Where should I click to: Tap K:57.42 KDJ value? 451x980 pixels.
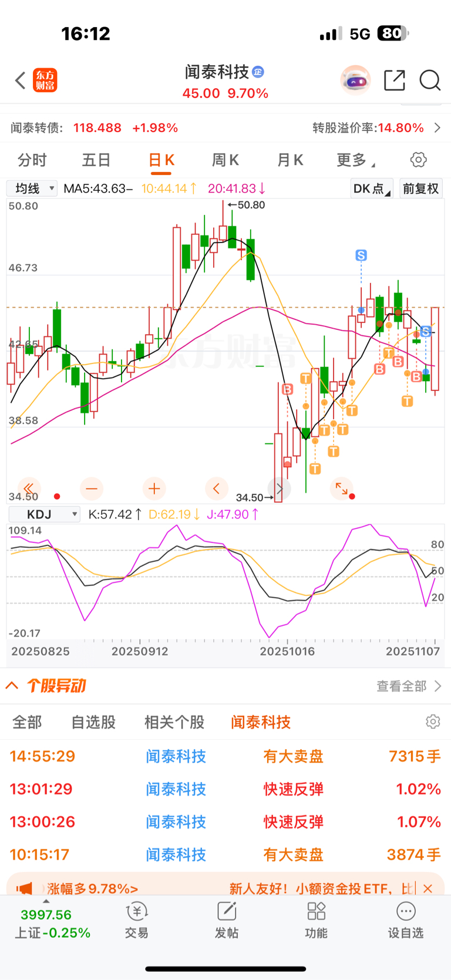(115, 514)
